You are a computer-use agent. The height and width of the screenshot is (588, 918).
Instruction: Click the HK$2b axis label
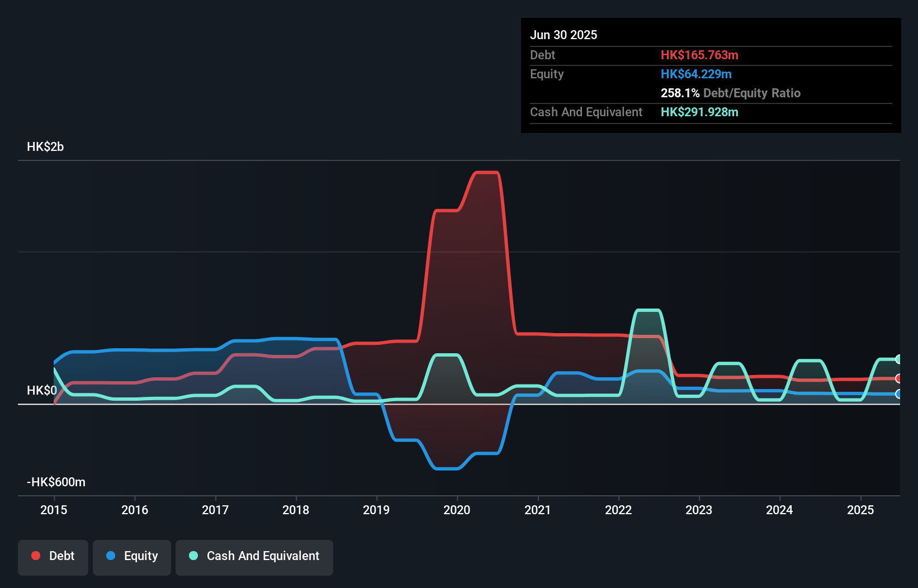45,147
